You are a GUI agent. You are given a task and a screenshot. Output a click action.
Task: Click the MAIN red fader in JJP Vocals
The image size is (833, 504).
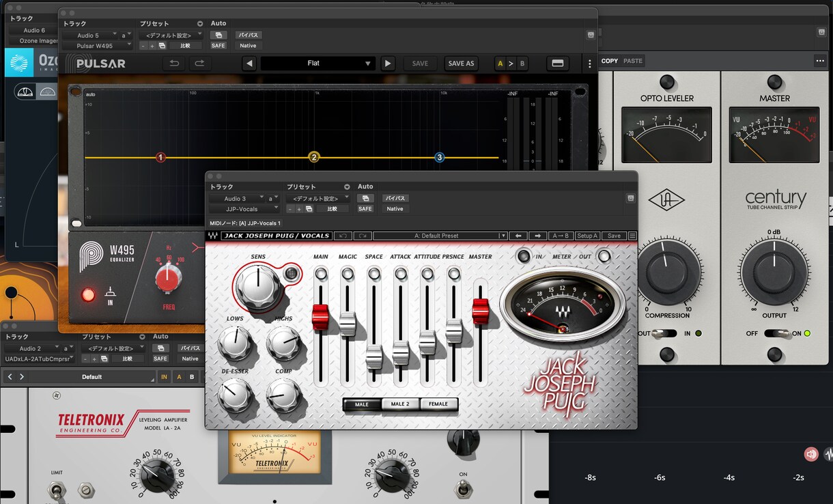(320, 317)
